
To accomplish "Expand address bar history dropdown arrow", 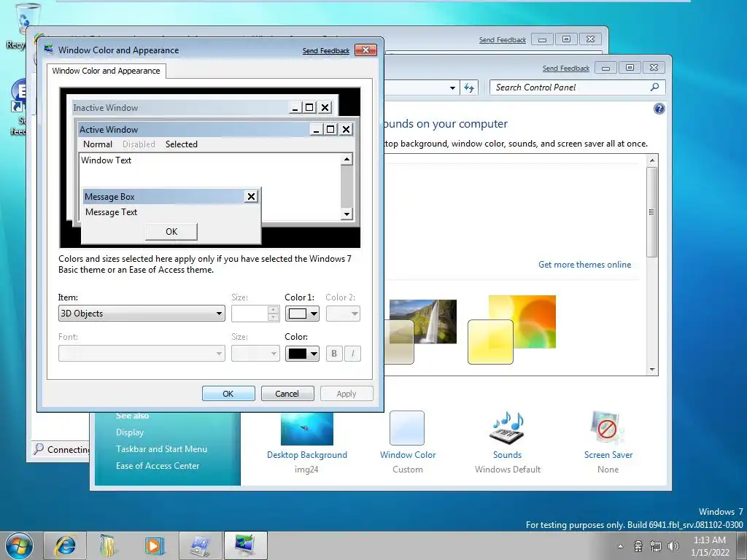I will coord(452,87).
